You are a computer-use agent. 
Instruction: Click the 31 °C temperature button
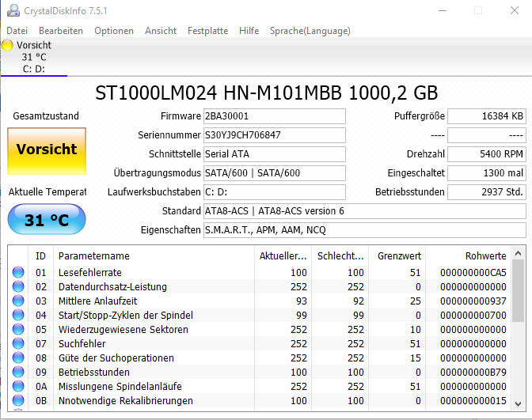(47, 219)
